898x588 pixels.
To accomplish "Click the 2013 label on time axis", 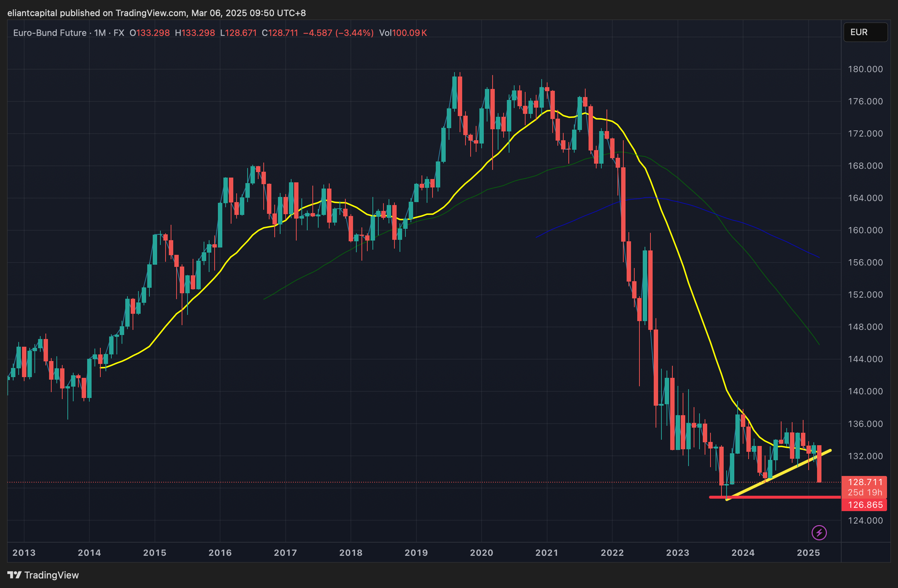I will [24, 552].
